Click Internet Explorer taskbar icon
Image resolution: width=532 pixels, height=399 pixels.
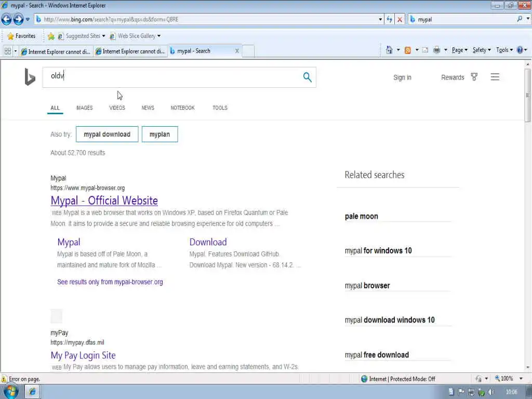coord(33,392)
